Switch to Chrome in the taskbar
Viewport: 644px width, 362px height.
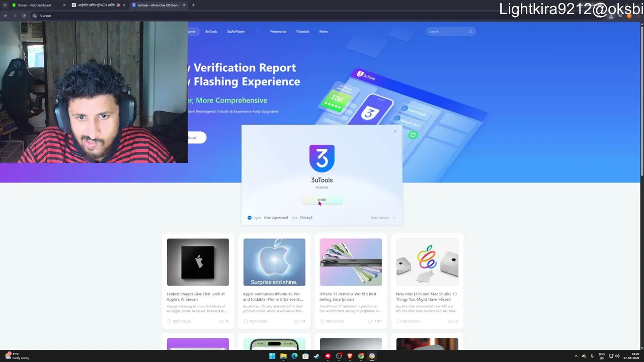tap(361, 356)
